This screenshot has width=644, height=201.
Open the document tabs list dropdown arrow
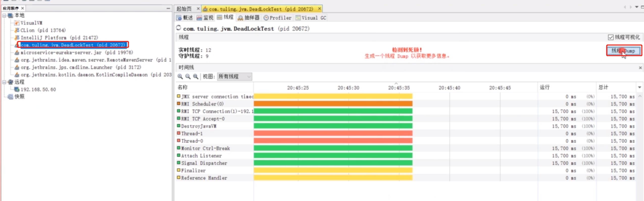click(x=637, y=7)
